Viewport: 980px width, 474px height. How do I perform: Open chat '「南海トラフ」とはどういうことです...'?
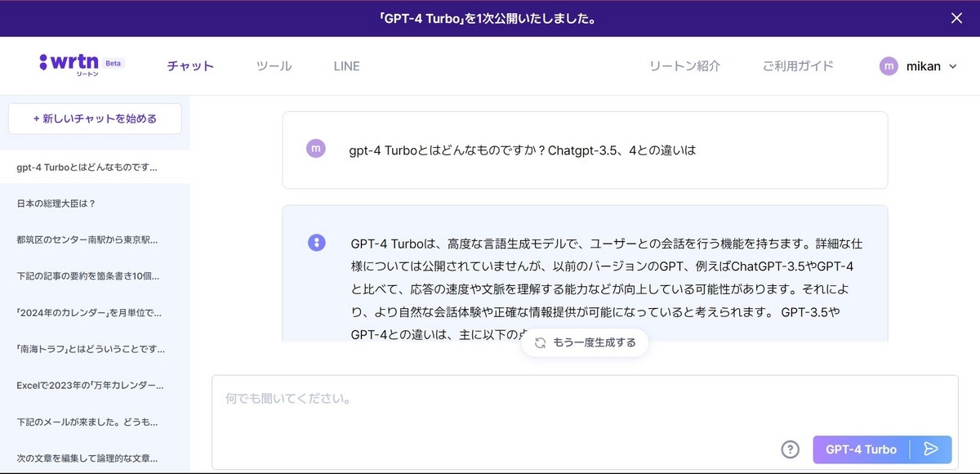click(x=95, y=349)
